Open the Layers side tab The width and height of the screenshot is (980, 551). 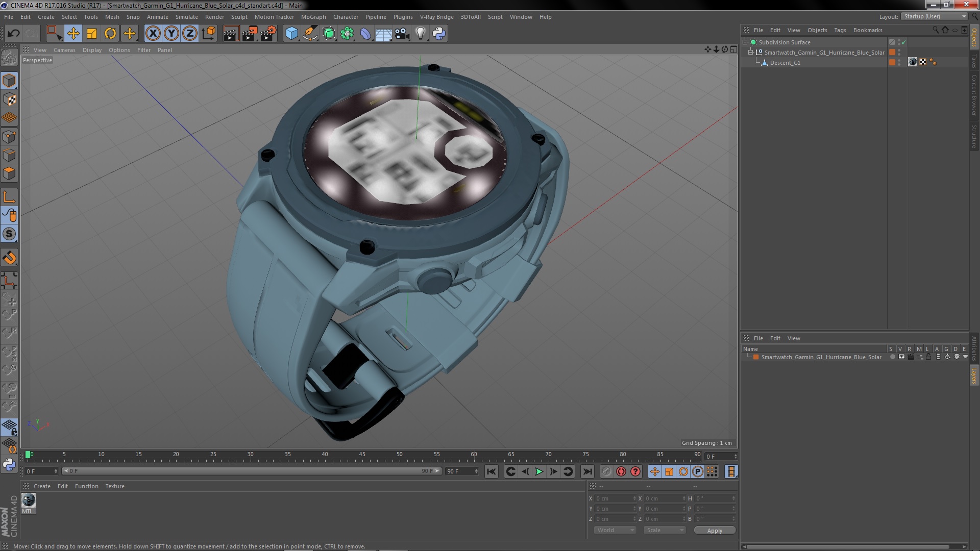[974, 375]
